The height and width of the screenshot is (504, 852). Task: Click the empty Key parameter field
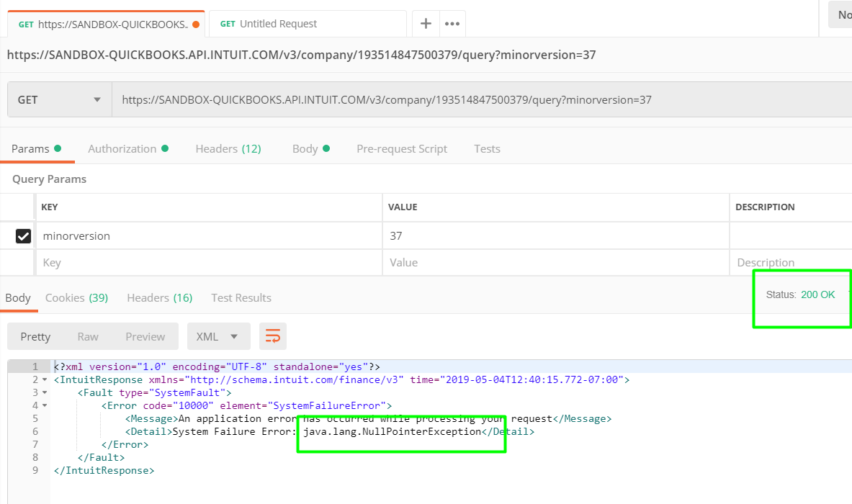pyautogui.click(x=209, y=263)
